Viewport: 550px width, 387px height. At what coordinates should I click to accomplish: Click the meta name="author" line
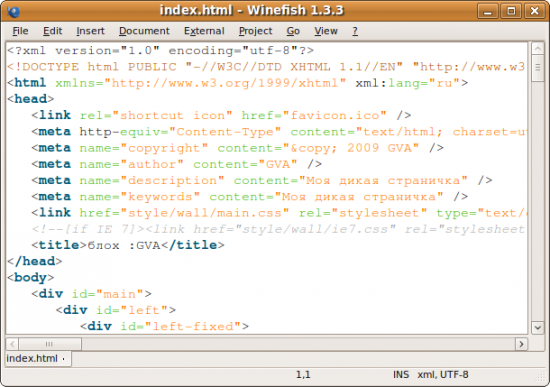point(176,164)
